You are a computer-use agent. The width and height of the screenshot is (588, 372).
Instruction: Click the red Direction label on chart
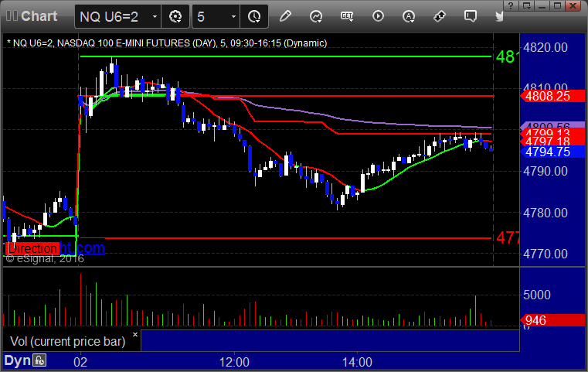[x=32, y=248]
